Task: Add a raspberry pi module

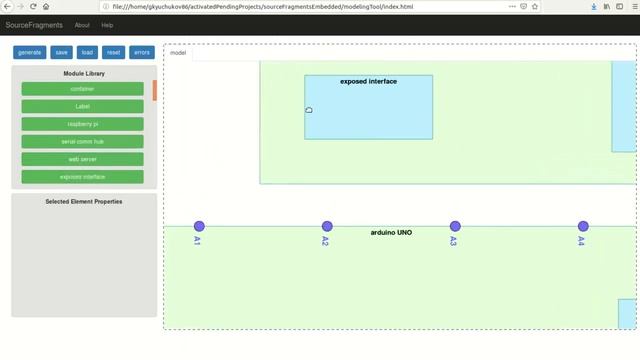Action: 82,124
